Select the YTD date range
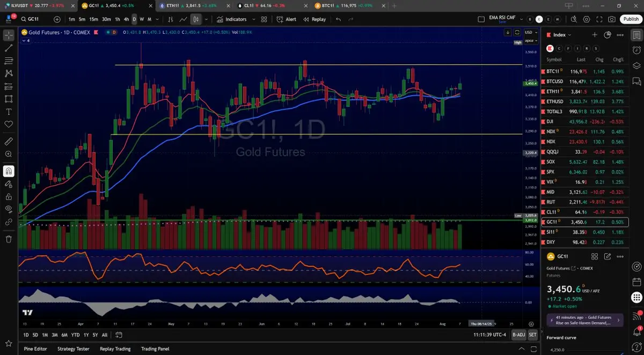Image resolution: width=644 pixels, height=355 pixels. tap(75, 335)
